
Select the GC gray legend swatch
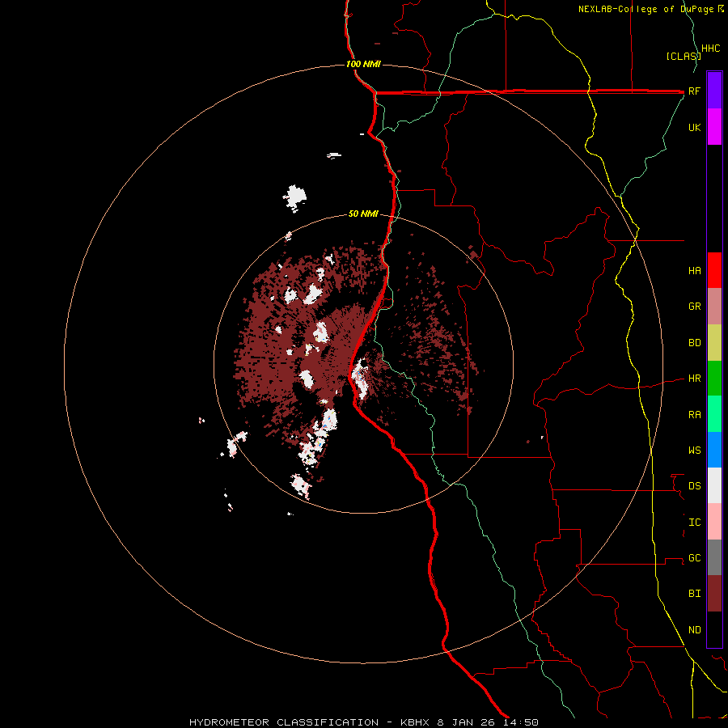(x=714, y=557)
